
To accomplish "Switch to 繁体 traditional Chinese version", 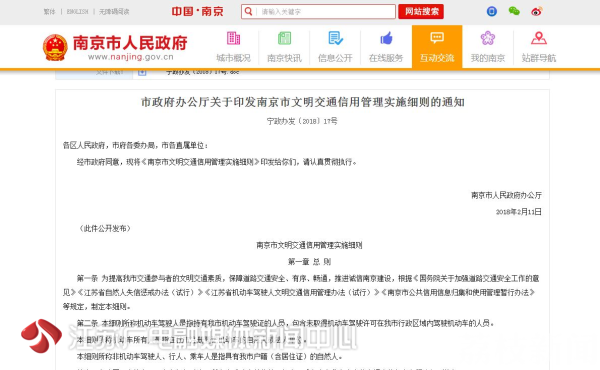I will [x=49, y=12].
